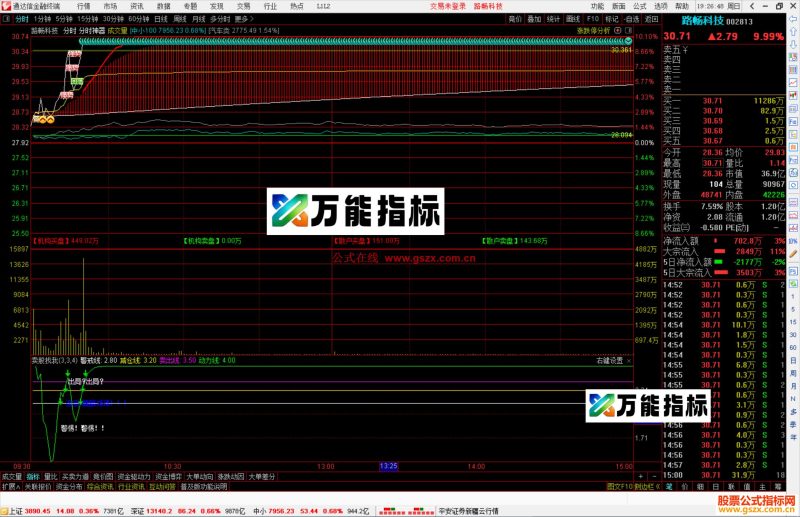The height and width of the screenshot is (517, 800).
Task: Click the 返回 back button
Action: tap(652, 19)
